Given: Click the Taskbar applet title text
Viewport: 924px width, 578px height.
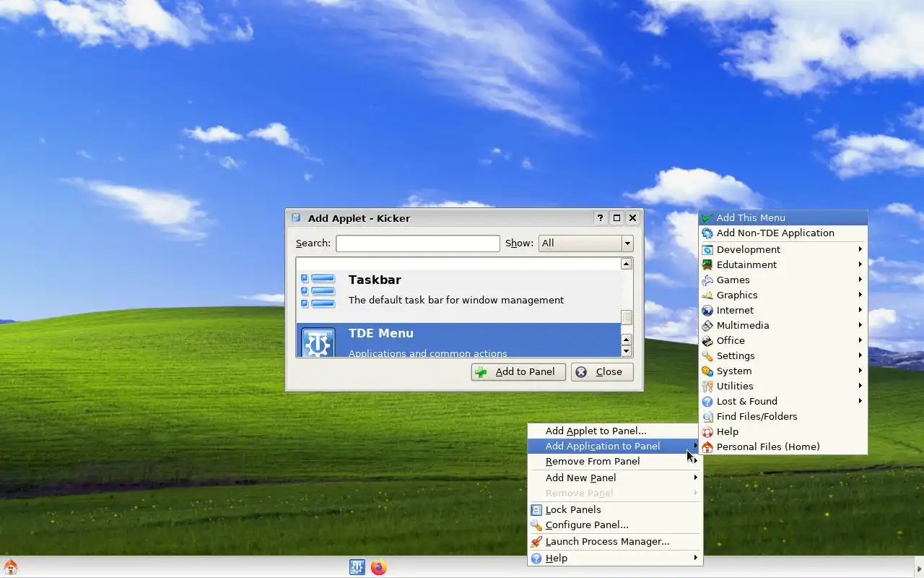Looking at the screenshot, I should pyautogui.click(x=375, y=280).
